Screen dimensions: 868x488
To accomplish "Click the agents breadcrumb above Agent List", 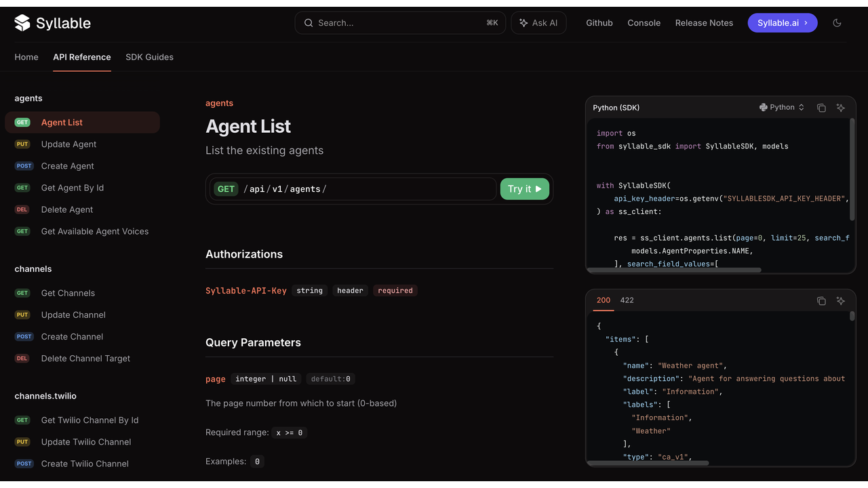I will point(219,103).
